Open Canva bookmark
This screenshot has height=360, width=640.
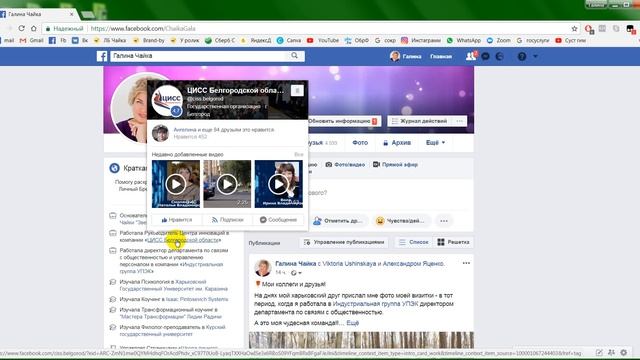tap(289, 40)
